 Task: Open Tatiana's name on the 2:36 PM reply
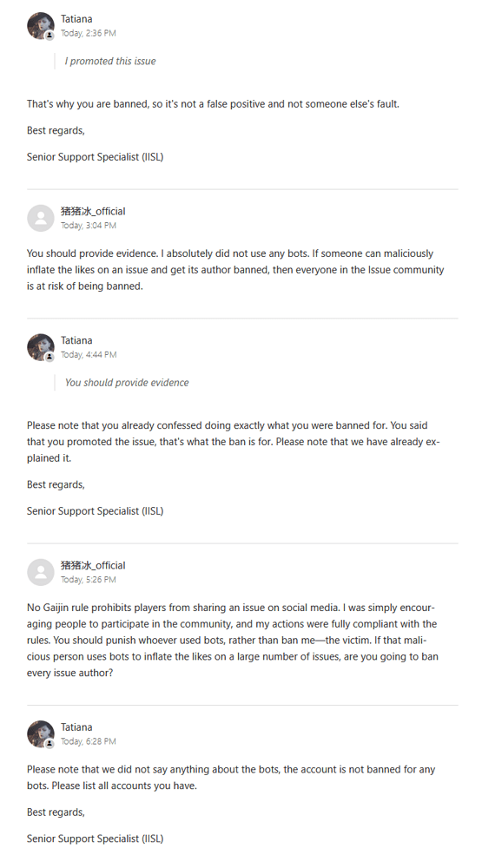tap(76, 19)
